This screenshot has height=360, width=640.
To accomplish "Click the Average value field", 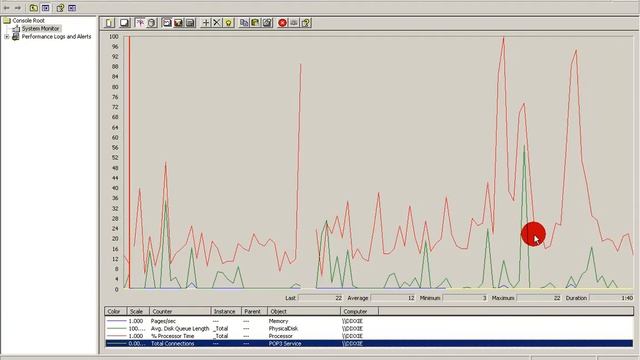I will coord(393,298).
